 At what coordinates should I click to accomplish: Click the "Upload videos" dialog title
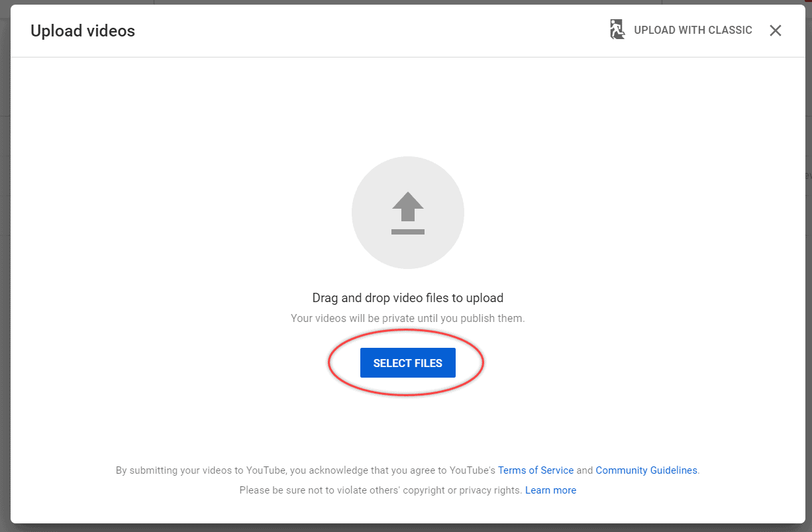(83, 30)
